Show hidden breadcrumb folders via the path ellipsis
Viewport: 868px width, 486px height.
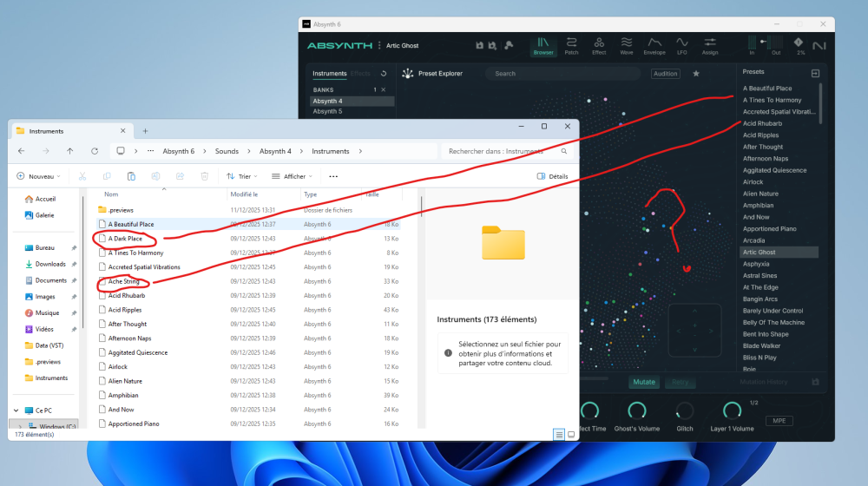click(x=150, y=151)
